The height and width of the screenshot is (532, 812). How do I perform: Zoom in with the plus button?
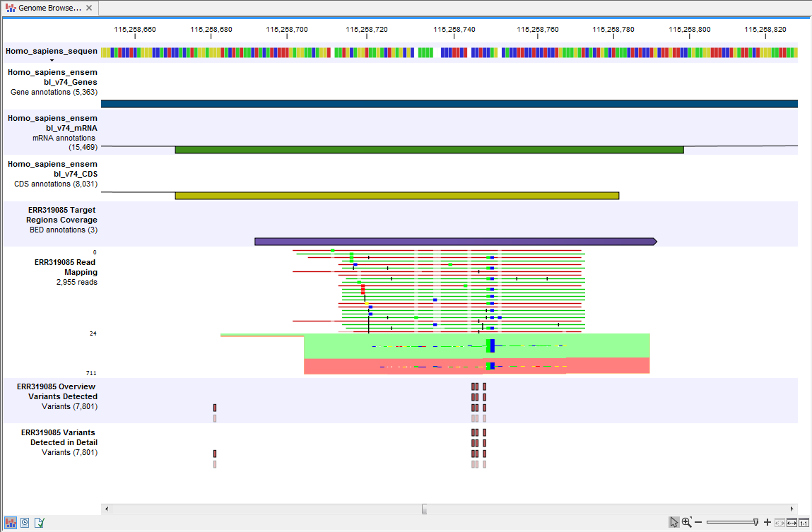[767, 522]
